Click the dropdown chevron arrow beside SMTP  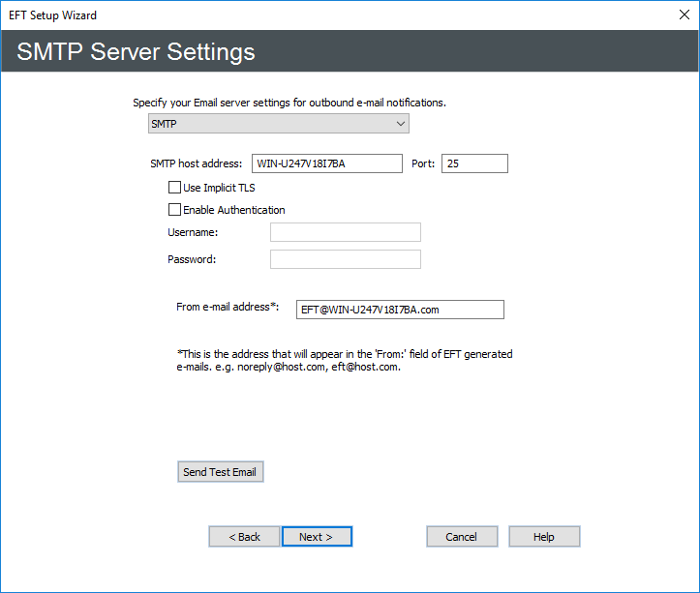[400, 124]
